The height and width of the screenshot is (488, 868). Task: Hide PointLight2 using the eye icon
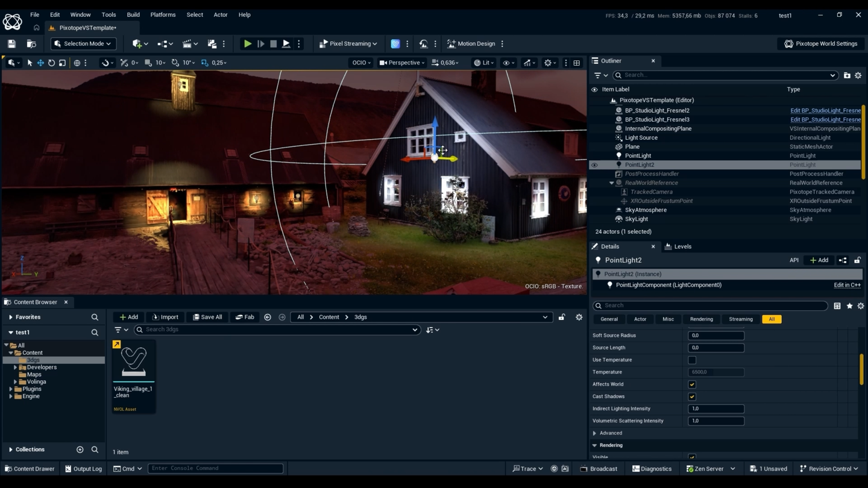594,165
